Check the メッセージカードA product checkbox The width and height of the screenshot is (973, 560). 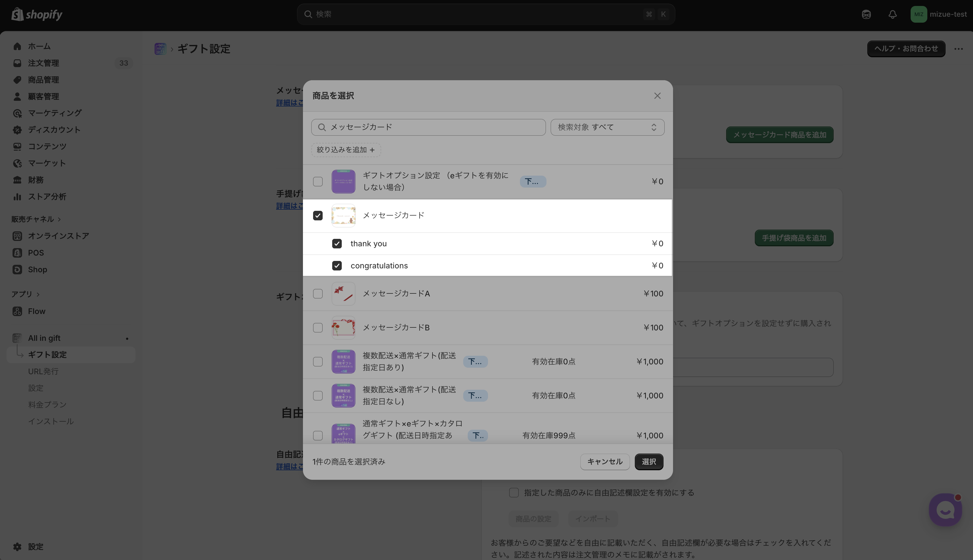point(318,294)
